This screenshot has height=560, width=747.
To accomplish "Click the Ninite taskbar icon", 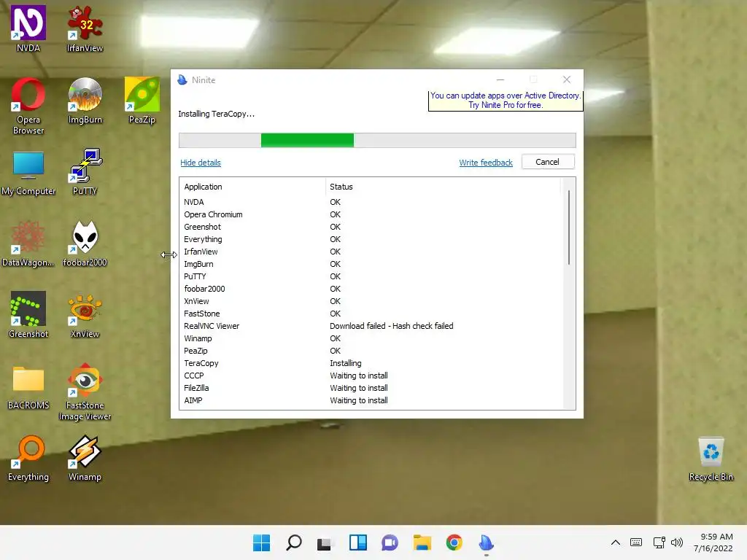I will click(486, 542).
